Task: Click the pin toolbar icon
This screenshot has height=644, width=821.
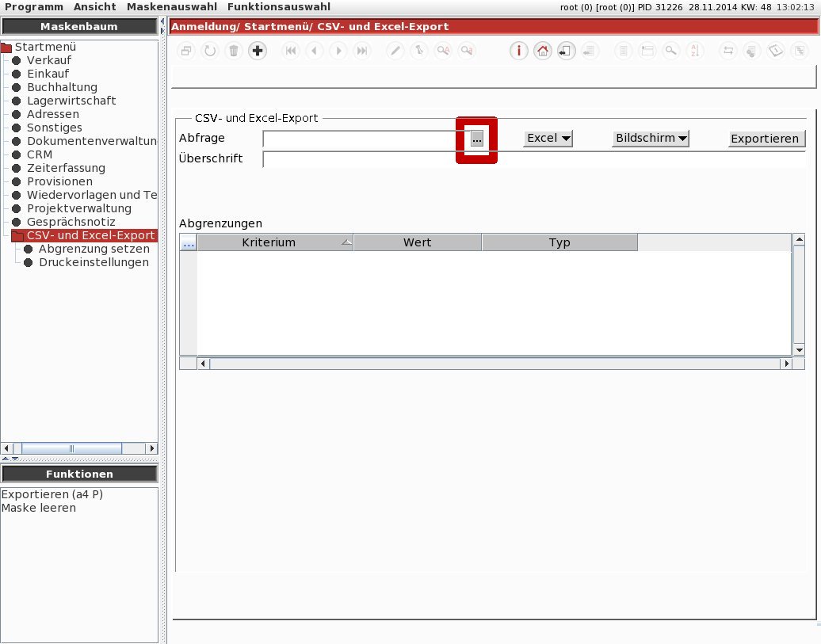Action: (x=419, y=51)
